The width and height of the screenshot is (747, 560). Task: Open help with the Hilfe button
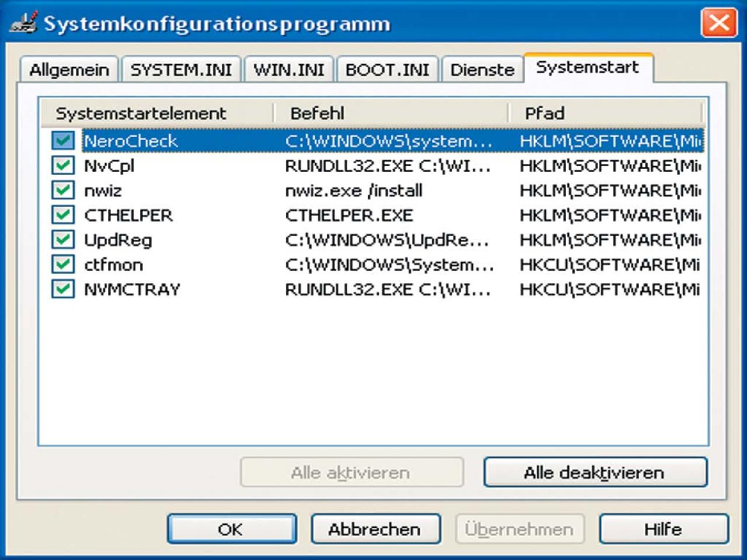click(663, 529)
